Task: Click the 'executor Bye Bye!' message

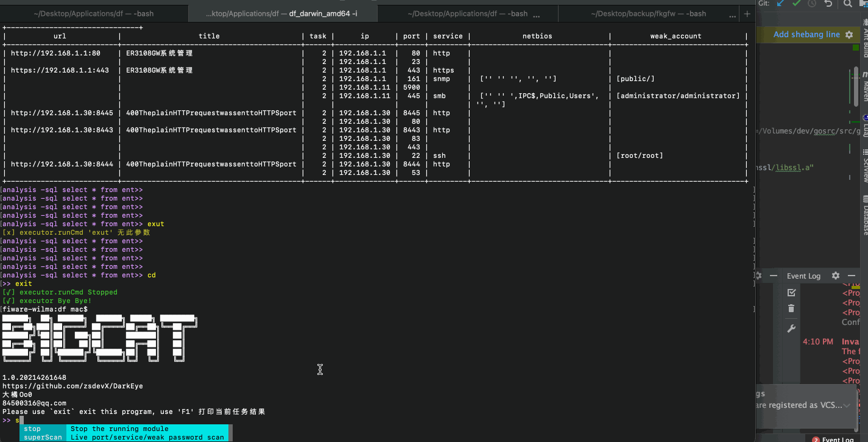Action: [55, 301]
